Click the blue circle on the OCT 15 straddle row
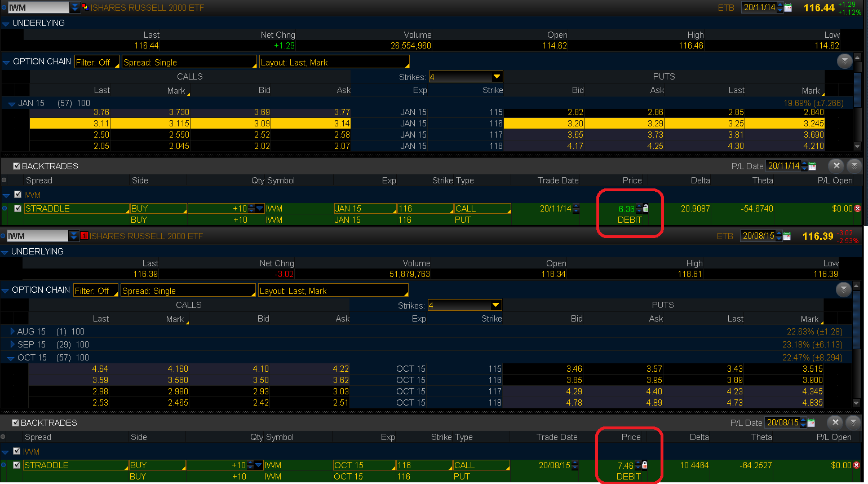Image resolution: width=868 pixels, height=484 pixels. coord(3,465)
